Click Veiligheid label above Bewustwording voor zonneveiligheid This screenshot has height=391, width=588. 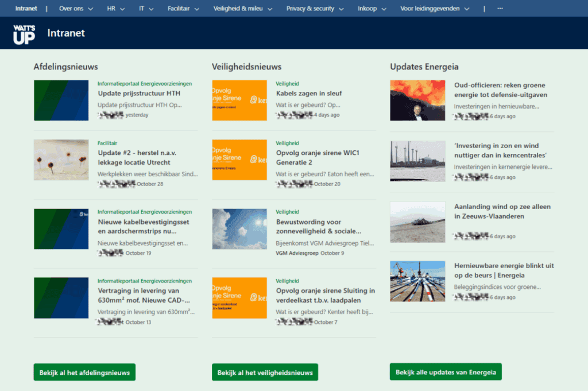pyautogui.click(x=287, y=212)
